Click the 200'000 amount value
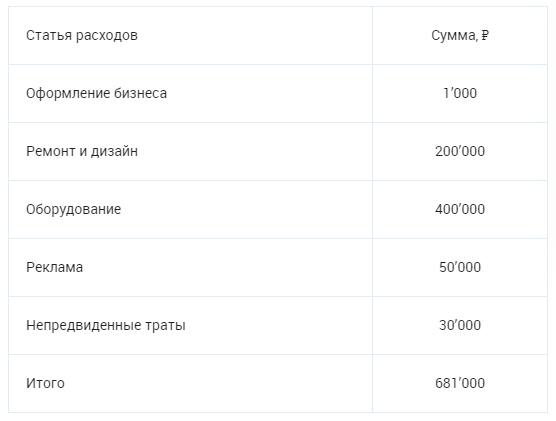This screenshot has height=421, width=556. 460,151
